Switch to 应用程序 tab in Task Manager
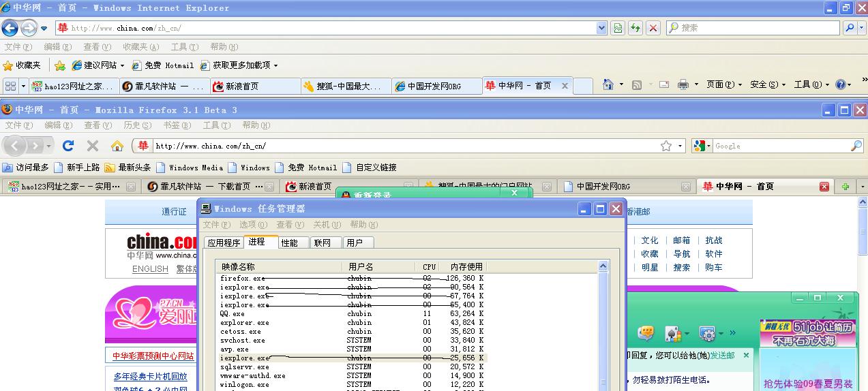 (224, 243)
